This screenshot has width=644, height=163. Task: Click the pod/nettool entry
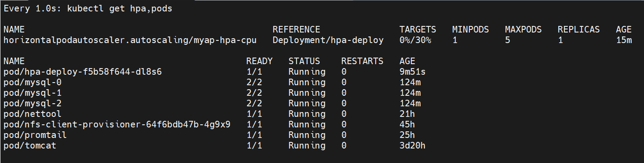coord(33,114)
